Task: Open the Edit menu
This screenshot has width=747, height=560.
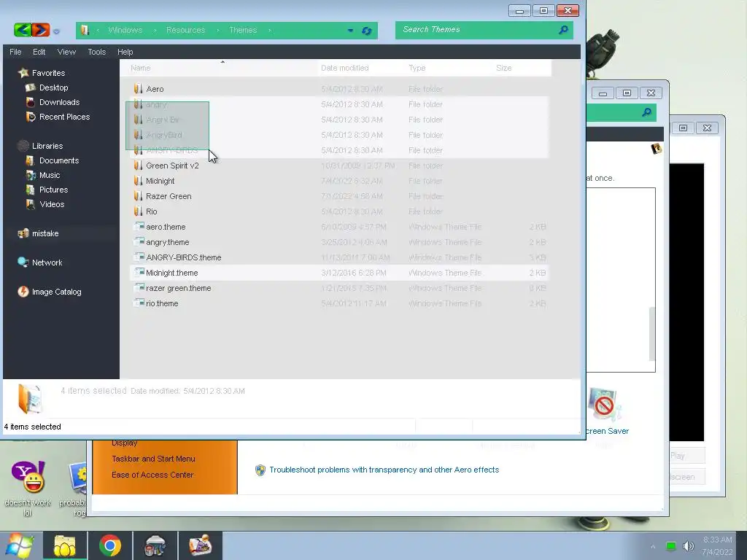Action: [x=39, y=52]
